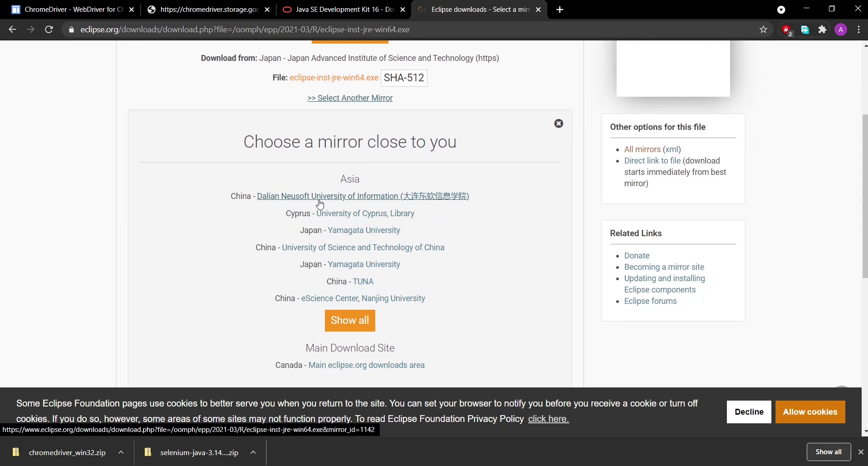Open a new browser tab
This screenshot has height=466, width=868.
pos(560,10)
